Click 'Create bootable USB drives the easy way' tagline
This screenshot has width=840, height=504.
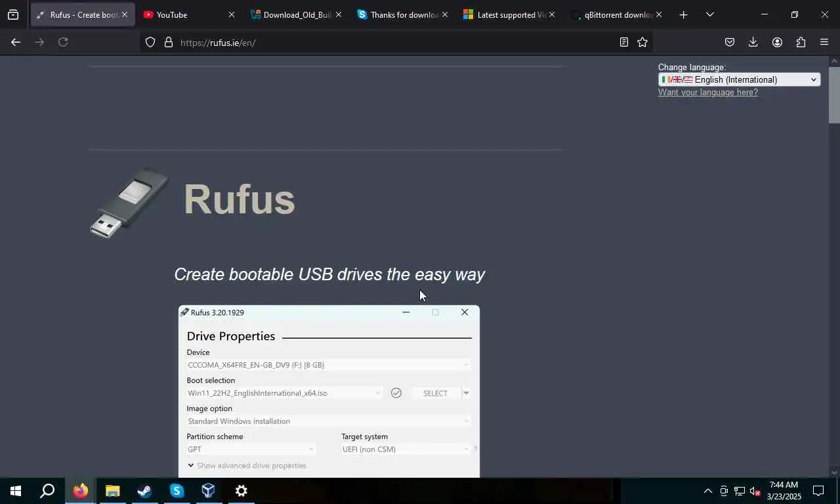[329, 274]
